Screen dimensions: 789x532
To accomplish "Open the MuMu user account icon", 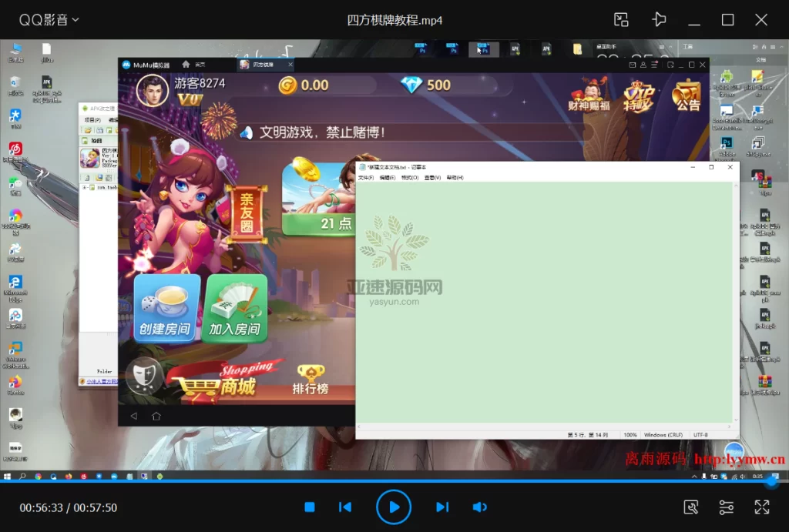I will click(643, 65).
